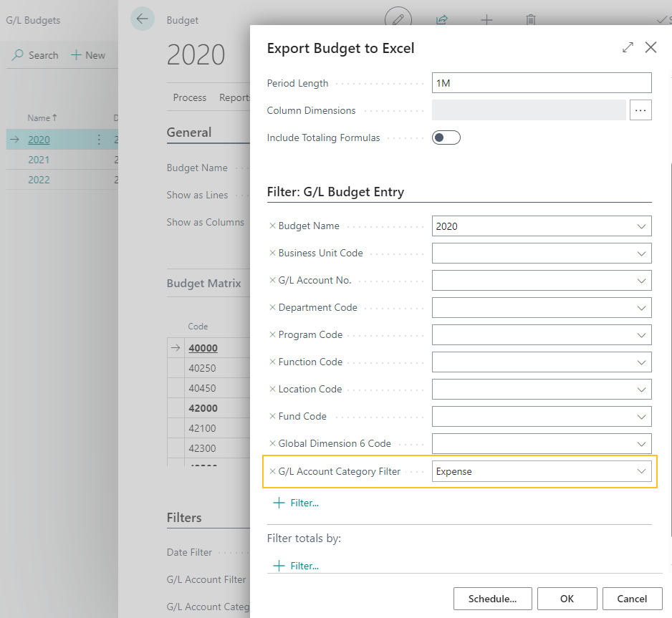The height and width of the screenshot is (618, 672).
Task: Open the share options icon
Action: [442, 21]
